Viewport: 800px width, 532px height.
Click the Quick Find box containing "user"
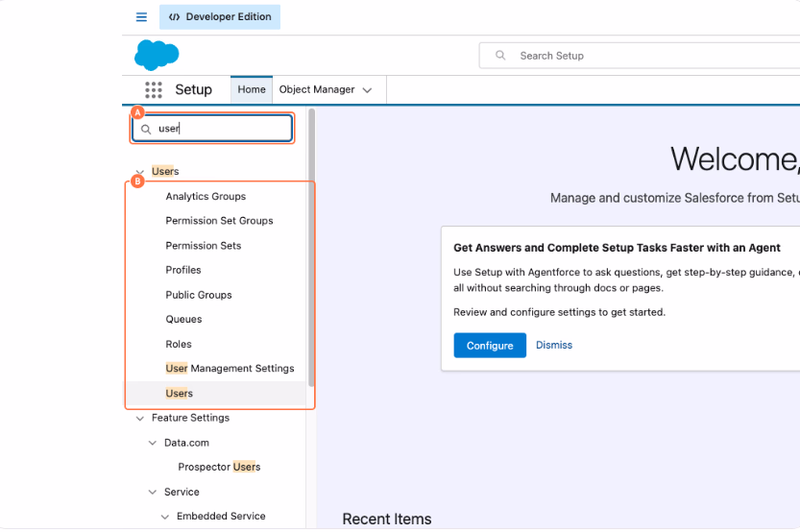(x=212, y=128)
